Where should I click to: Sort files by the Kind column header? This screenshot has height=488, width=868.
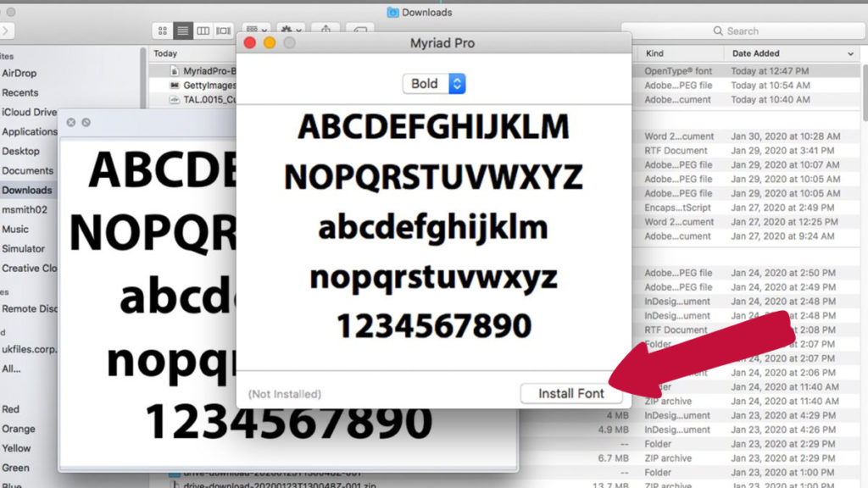click(x=654, y=53)
